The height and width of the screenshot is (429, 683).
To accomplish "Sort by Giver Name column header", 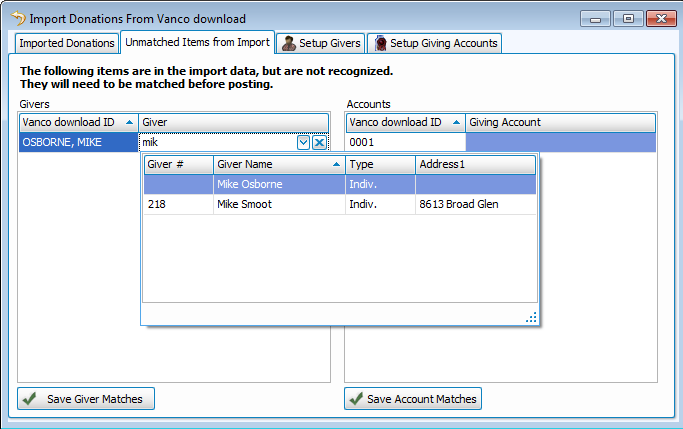I will (278, 164).
